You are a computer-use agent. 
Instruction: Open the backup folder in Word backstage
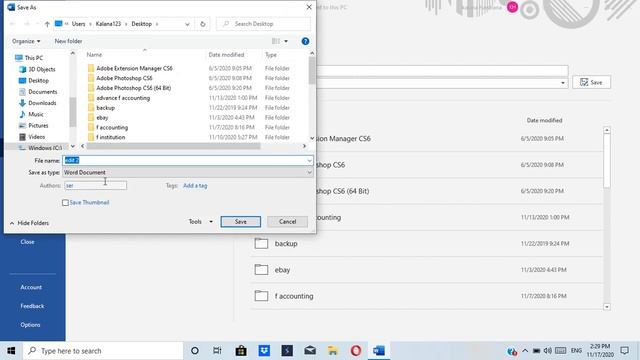click(x=426, y=244)
